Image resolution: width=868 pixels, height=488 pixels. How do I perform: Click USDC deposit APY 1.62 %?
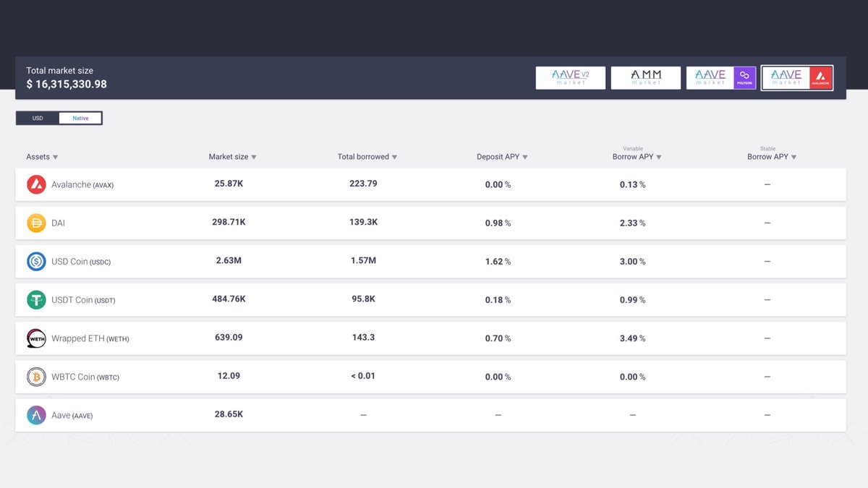click(x=498, y=262)
